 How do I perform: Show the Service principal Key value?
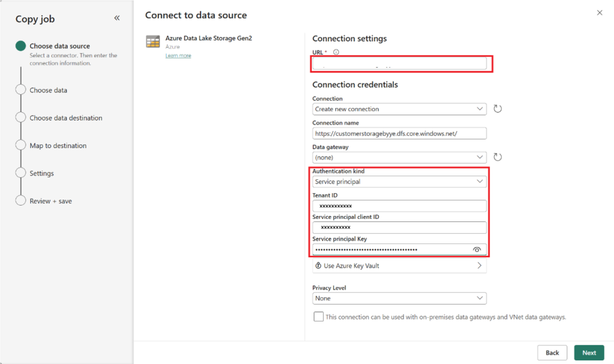click(477, 249)
